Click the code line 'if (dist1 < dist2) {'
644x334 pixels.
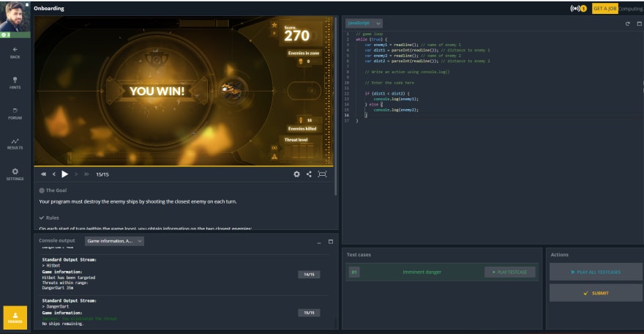tap(387, 94)
